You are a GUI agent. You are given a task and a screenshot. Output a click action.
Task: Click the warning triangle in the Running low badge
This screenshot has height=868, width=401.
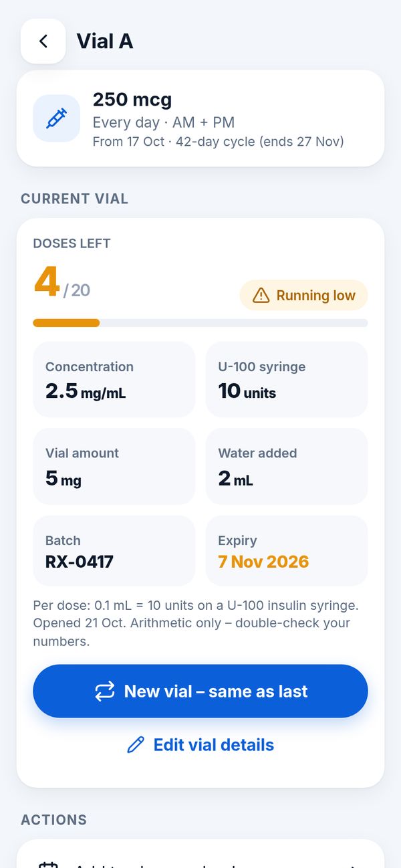(261, 295)
